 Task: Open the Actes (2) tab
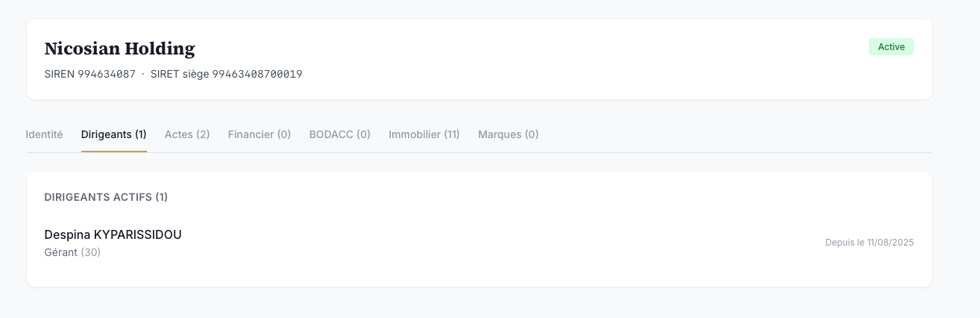click(x=187, y=134)
